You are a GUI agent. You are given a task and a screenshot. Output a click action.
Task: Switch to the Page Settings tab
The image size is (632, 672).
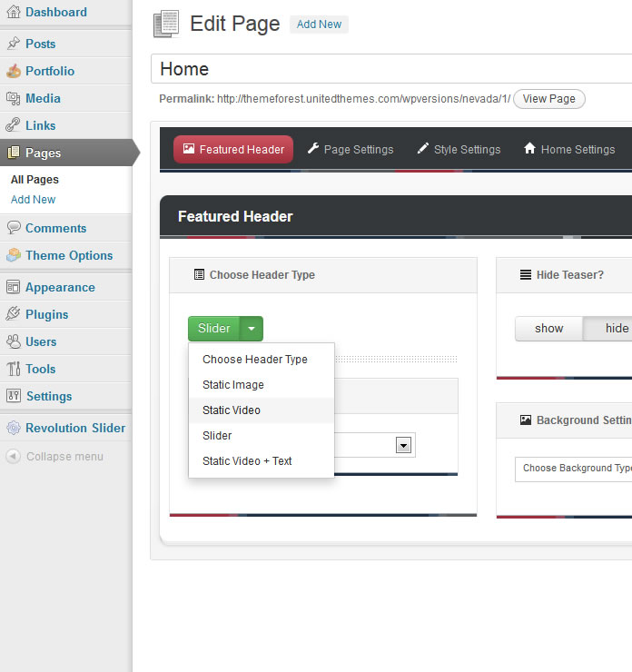click(x=350, y=150)
